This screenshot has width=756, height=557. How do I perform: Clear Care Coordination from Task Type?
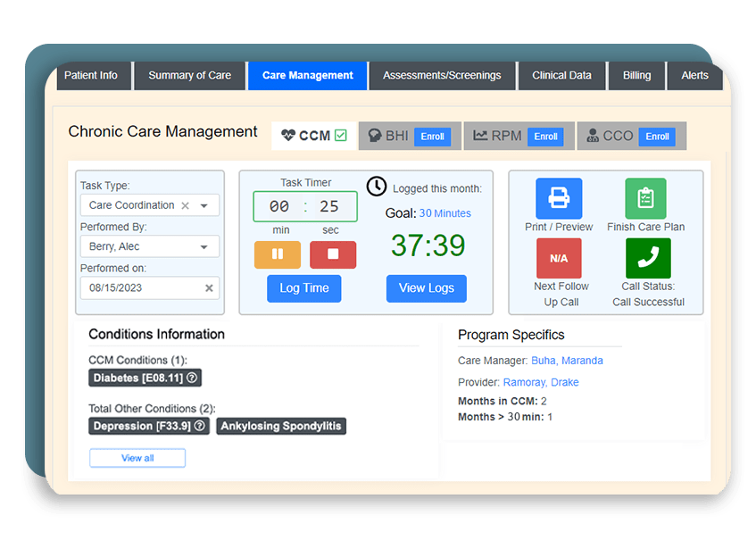187,204
